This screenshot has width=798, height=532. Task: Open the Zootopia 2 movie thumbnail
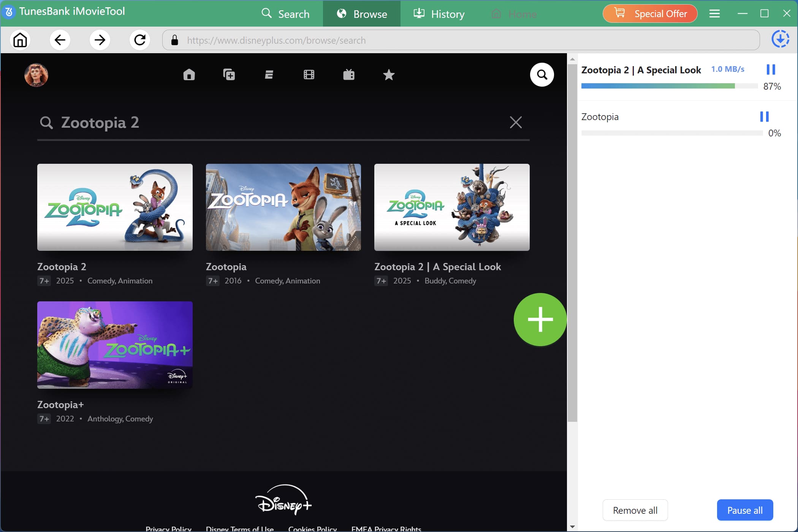[115, 207]
